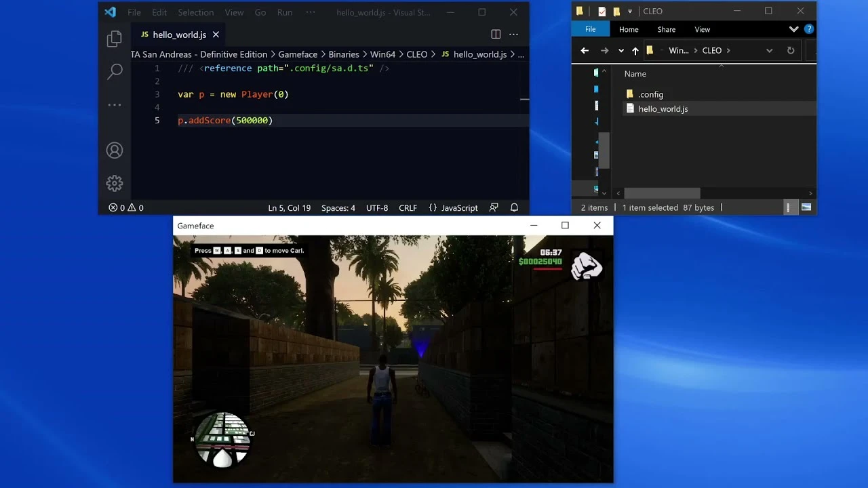
Task: Click the Spaces: 4 indentation setting
Action: click(x=338, y=208)
